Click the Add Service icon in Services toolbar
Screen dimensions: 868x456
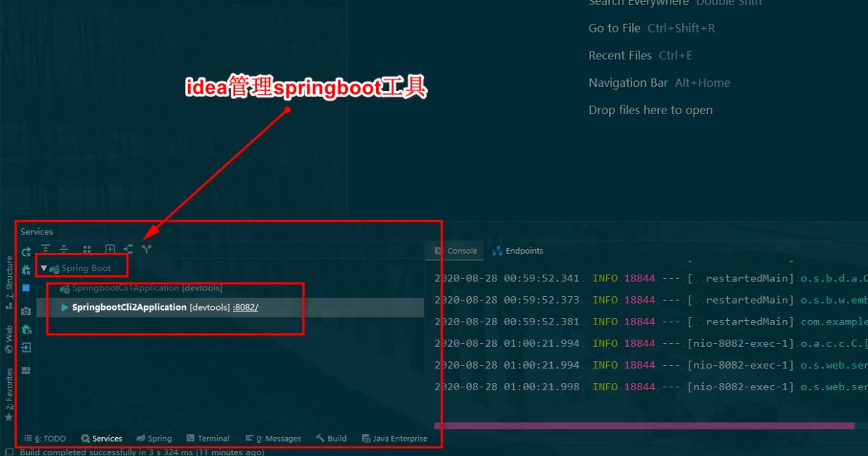[128, 249]
